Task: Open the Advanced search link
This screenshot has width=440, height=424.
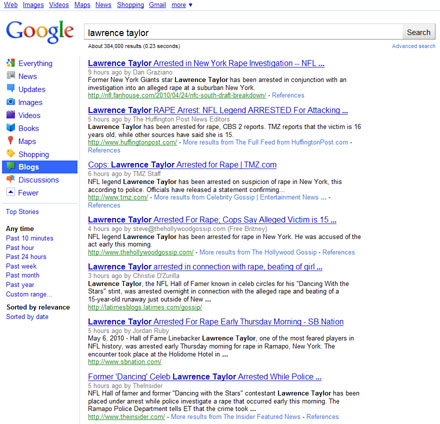Action: (413, 46)
